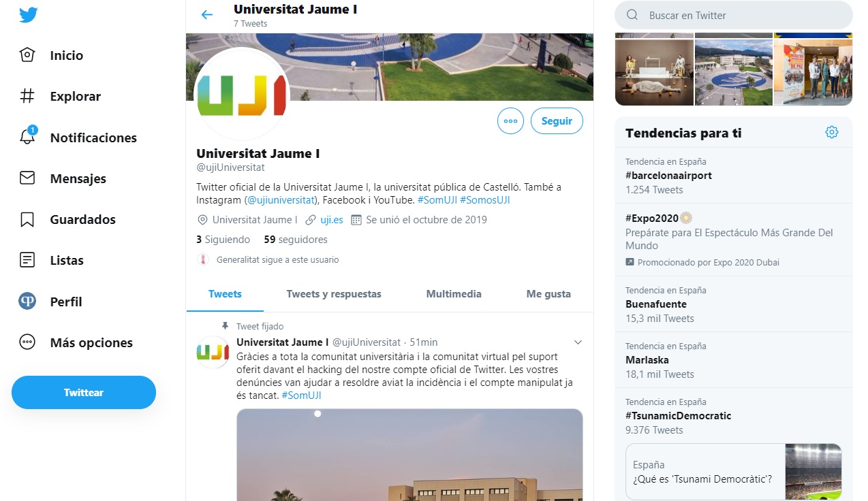This screenshot has height=501, width=868.
Task: Click the Twitter bird logo
Action: (x=28, y=14)
